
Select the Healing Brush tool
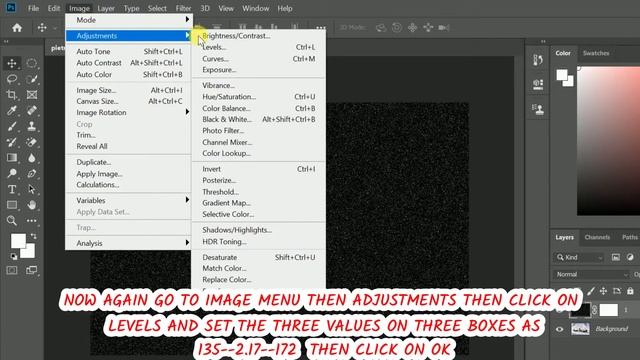tap(32, 110)
